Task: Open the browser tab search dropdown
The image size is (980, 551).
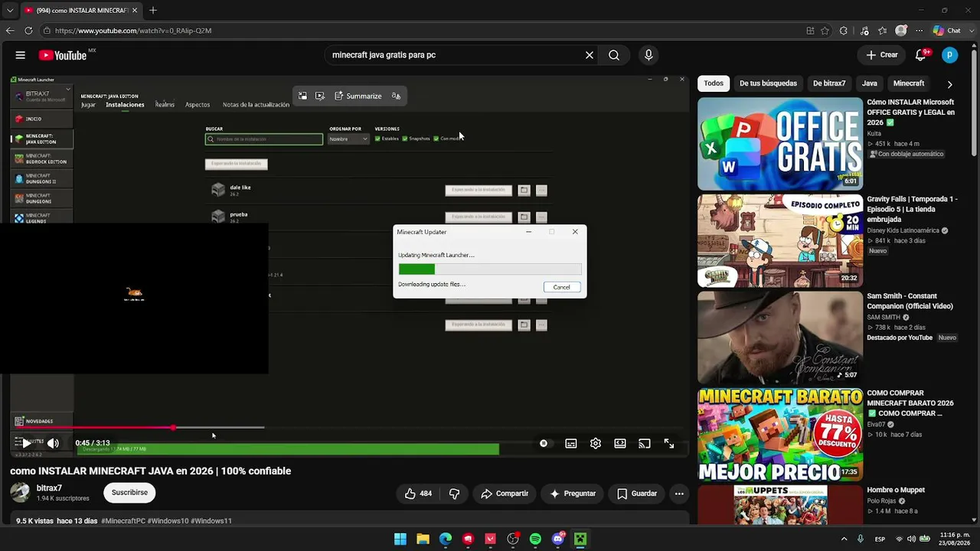Action: tap(10, 11)
